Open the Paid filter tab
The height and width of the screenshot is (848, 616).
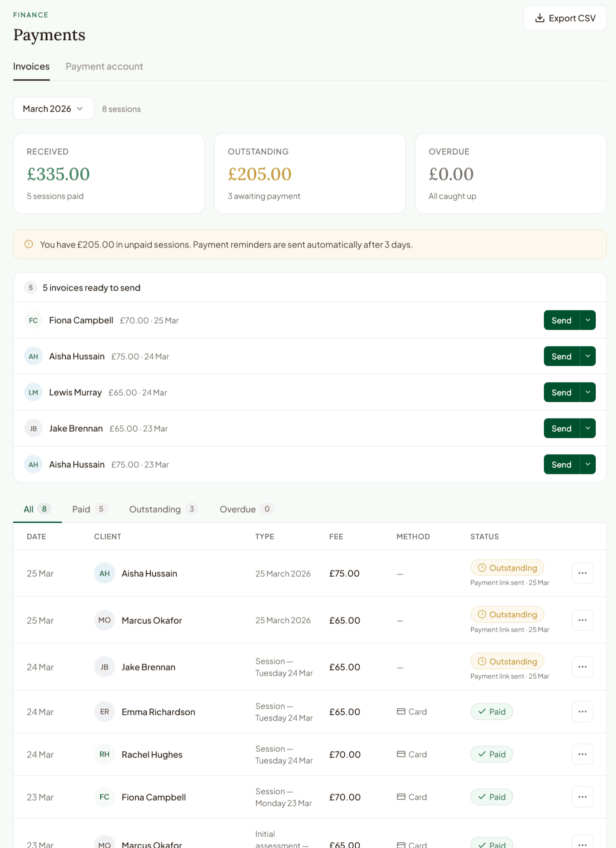(x=88, y=509)
